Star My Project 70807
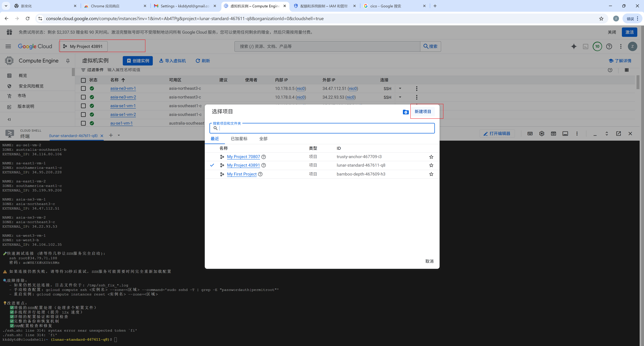Viewport: 644px width, 346px height. point(431,157)
